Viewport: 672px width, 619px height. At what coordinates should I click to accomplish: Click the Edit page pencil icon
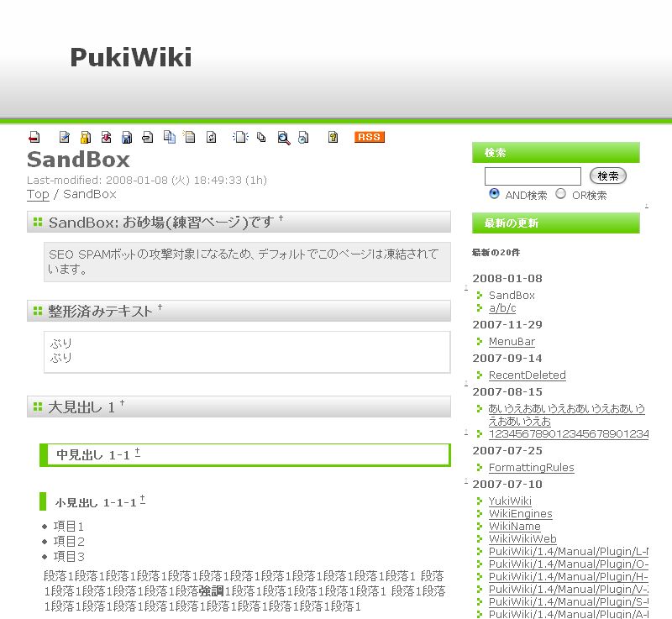(64, 138)
